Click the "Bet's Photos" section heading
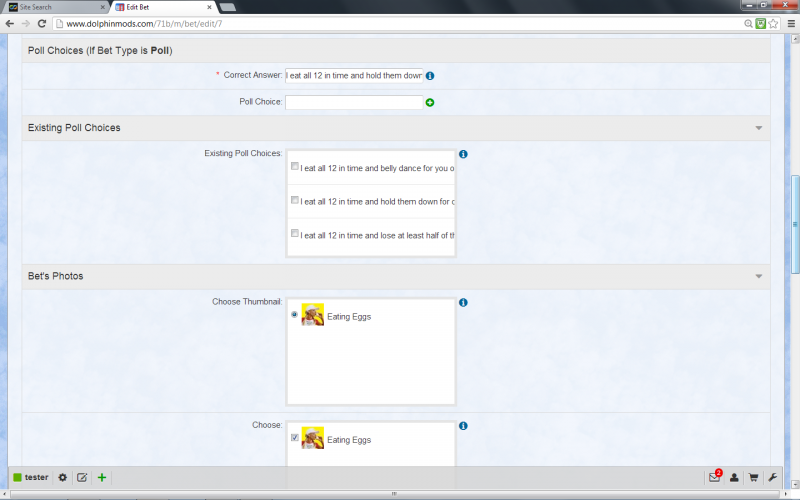The height and width of the screenshot is (500, 800). coord(55,276)
